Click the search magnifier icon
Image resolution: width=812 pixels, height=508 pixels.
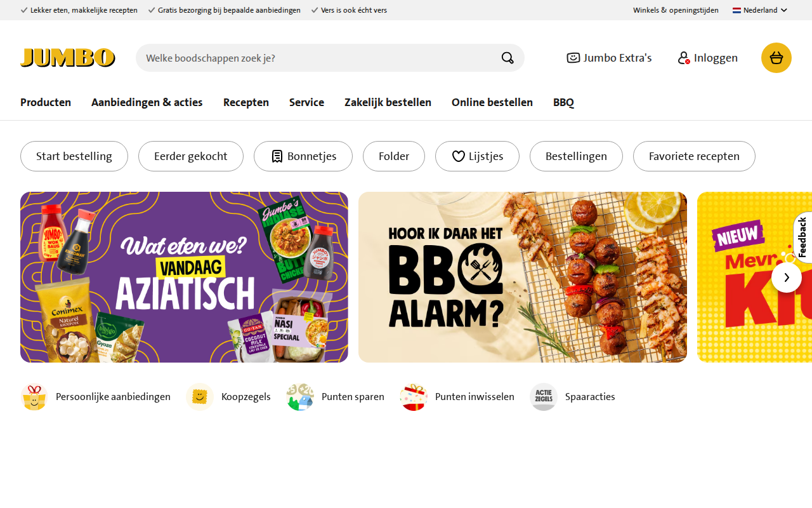pos(507,58)
